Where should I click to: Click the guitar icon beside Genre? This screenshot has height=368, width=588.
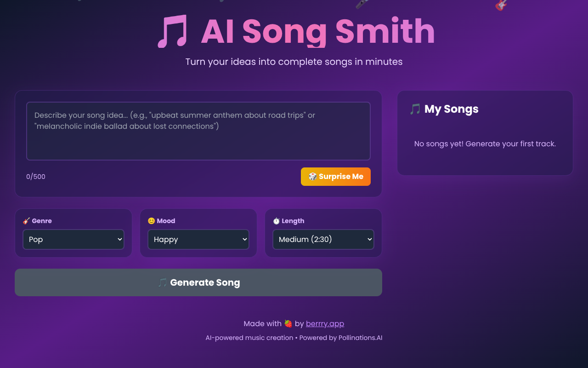pyautogui.click(x=27, y=221)
